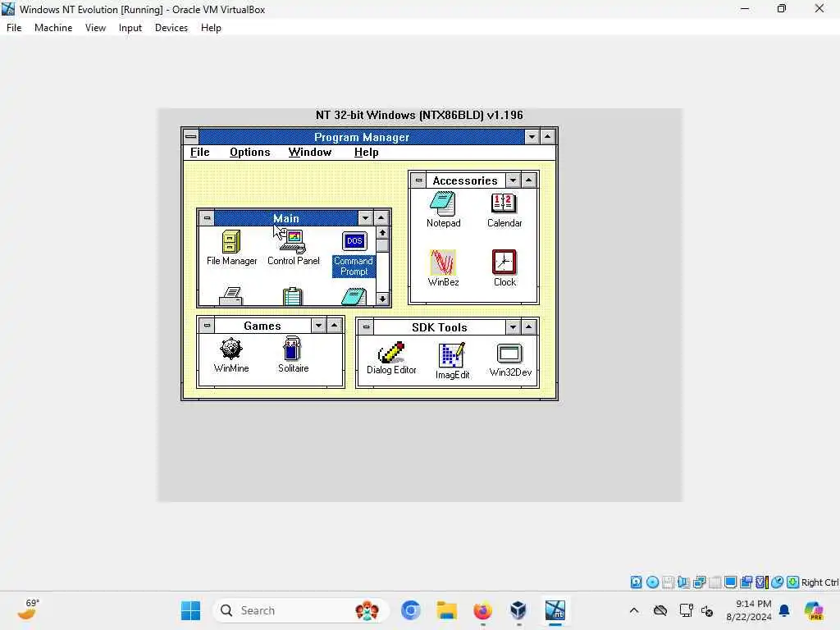Click the Right Ctrl host key indicator
The width and height of the screenshot is (840, 630).
(819, 582)
